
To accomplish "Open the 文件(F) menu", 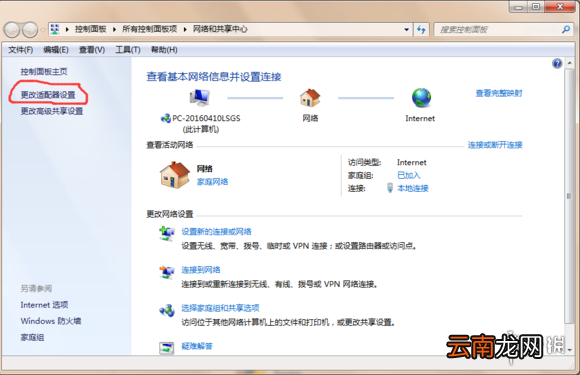I will click(20, 50).
